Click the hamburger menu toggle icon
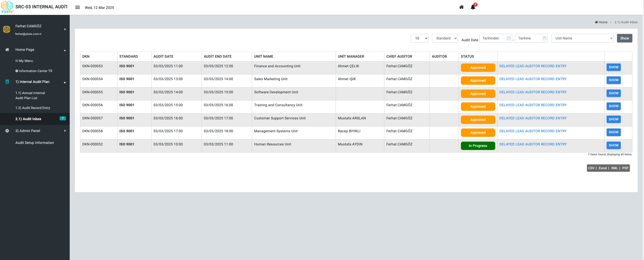644x260 pixels. (78, 7)
